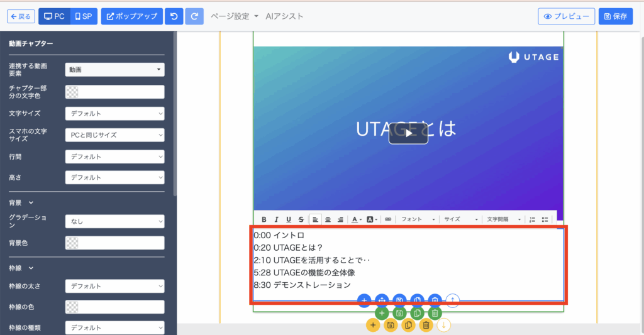The width and height of the screenshot is (644, 335).
Task: Collapse the 背景 section
Action: [21, 203]
